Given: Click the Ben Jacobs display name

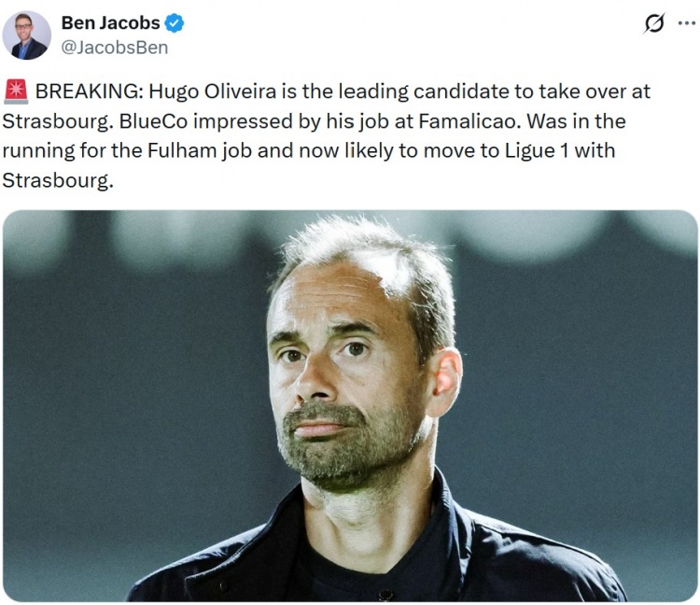Looking at the screenshot, I should (x=110, y=22).
